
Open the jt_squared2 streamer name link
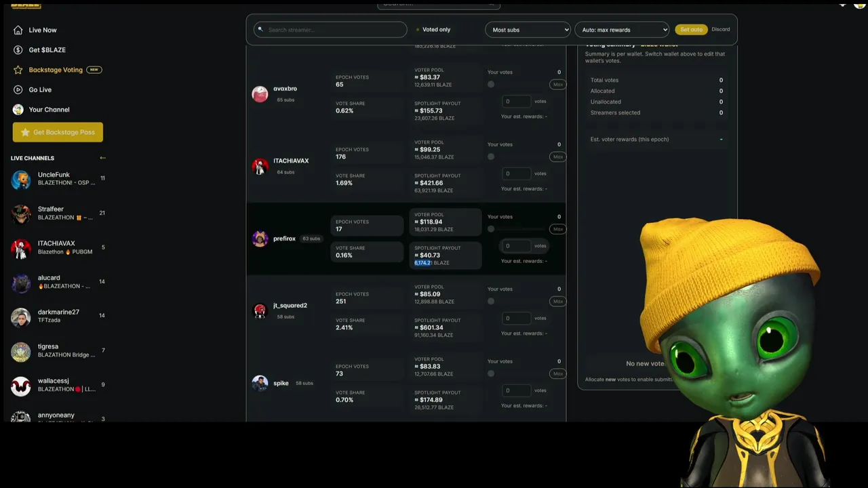click(x=290, y=306)
